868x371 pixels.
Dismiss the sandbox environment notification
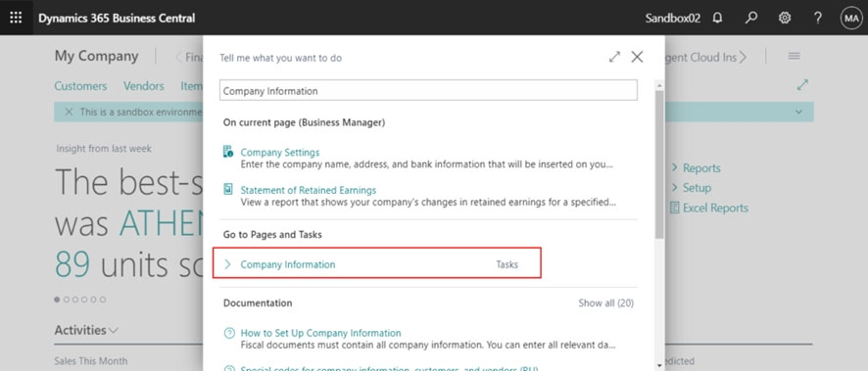[69, 112]
